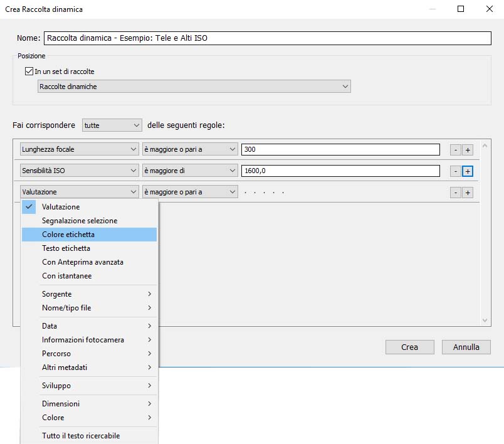Set star rating in the Valutazione dots
Image resolution: width=504 pixels, height=444 pixels.
(x=264, y=193)
